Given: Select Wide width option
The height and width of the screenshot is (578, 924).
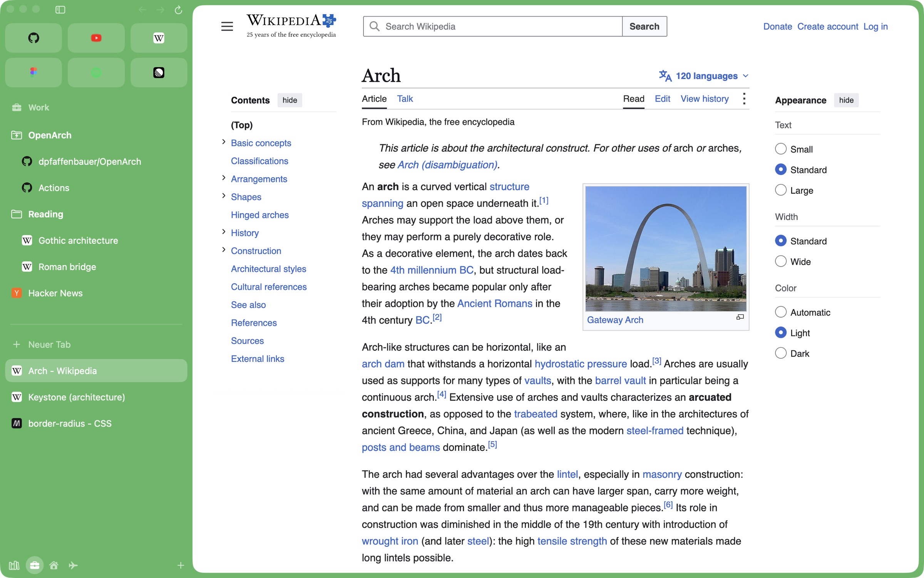Looking at the screenshot, I should (781, 261).
